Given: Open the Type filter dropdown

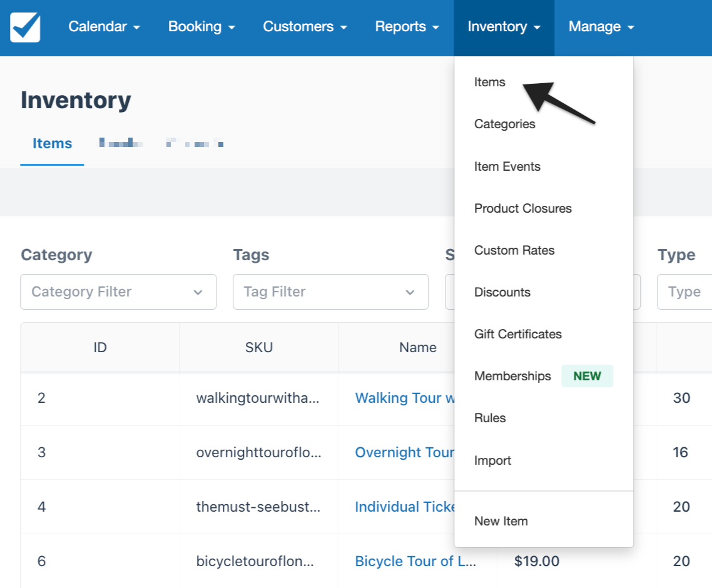Looking at the screenshot, I should 684,291.
